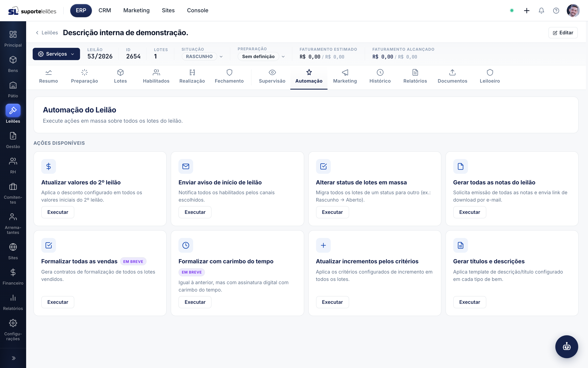Click the plus icon in top bar
The image size is (588, 368).
tap(527, 10)
